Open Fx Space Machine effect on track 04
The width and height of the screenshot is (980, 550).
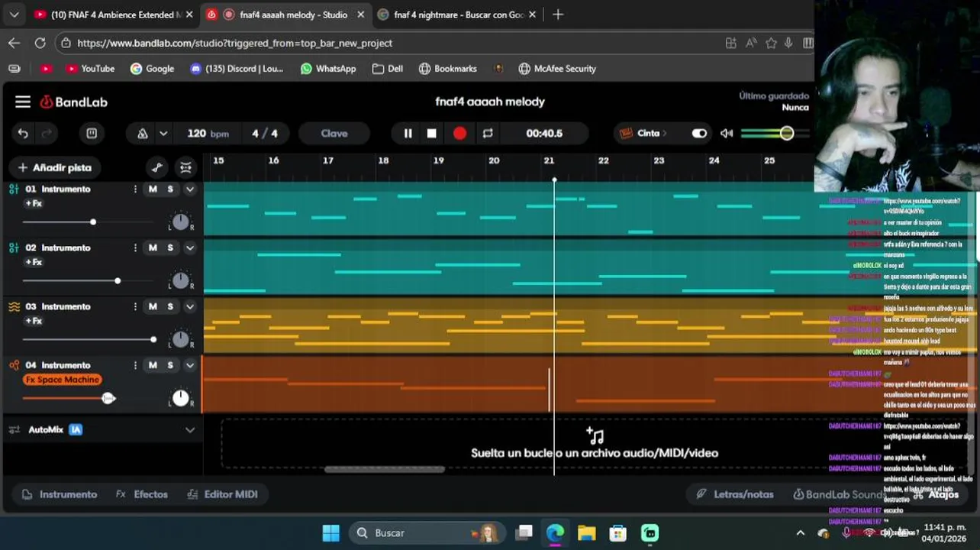pos(63,380)
